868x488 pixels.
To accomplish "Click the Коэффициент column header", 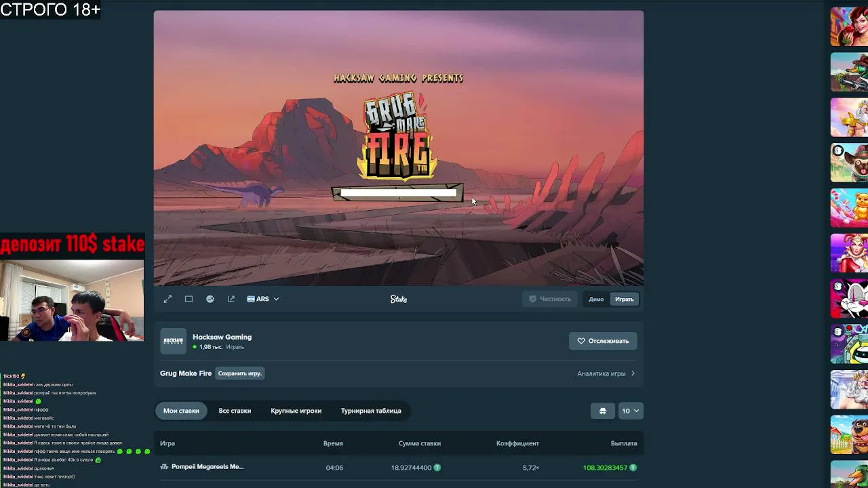I will [517, 443].
